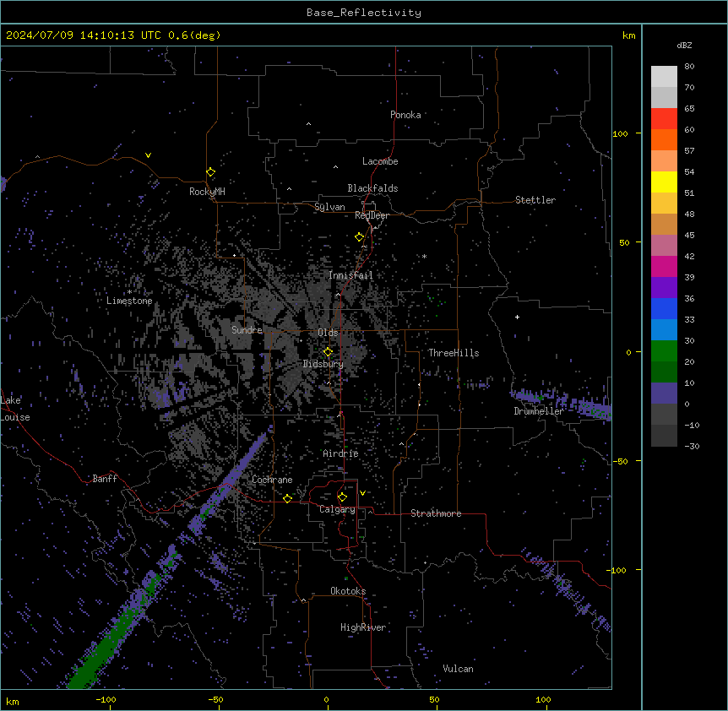Click the yellow station marker below RedDeer
This screenshot has height=711, width=728.
click(x=360, y=237)
